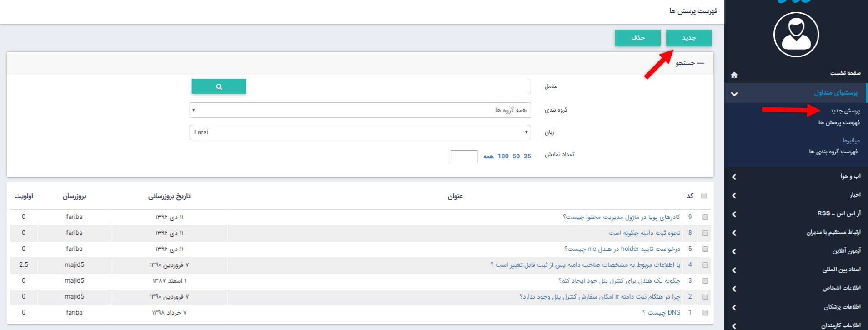Expand آزمون آنلاین sidebar arrow
Image resolution: width=868 pixels, height=330 pixels.
[734, 251]
